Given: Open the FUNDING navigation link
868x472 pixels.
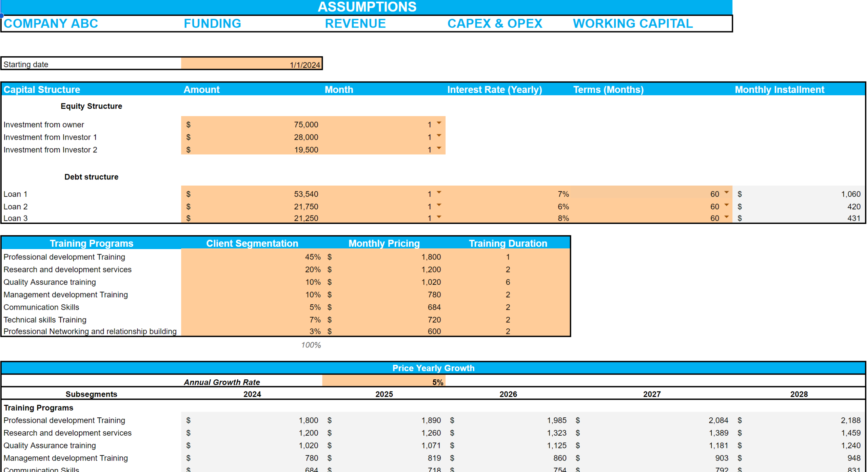Looking at the screenshot, I should pyautogui.click(x=212, y=23).
